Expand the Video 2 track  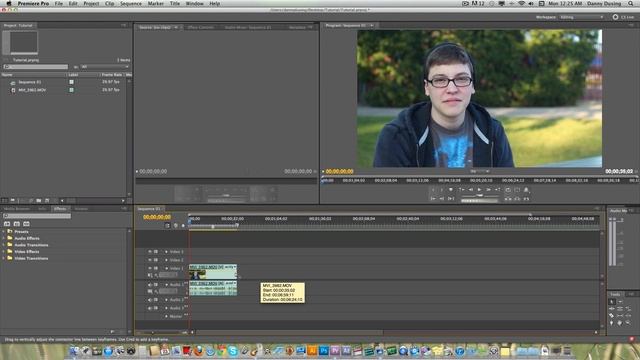[166, 260]
